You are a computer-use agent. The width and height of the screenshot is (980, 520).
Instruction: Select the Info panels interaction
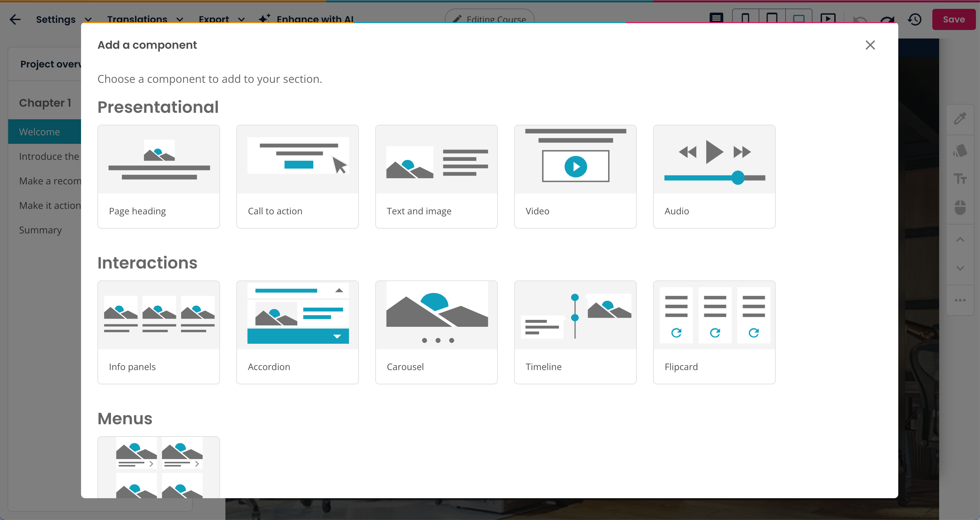point(159,332)
